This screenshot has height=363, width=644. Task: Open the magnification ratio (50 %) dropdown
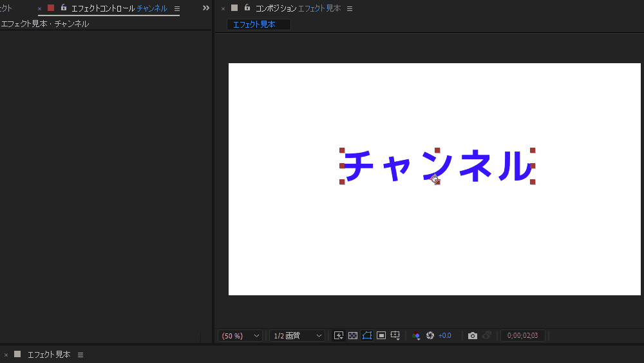(240, 336)
